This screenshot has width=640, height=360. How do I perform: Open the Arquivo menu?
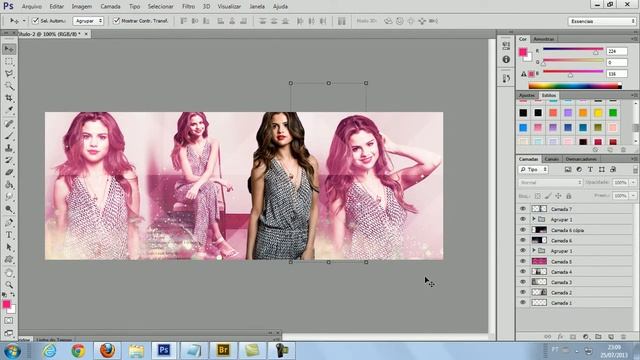coord(32,7)
